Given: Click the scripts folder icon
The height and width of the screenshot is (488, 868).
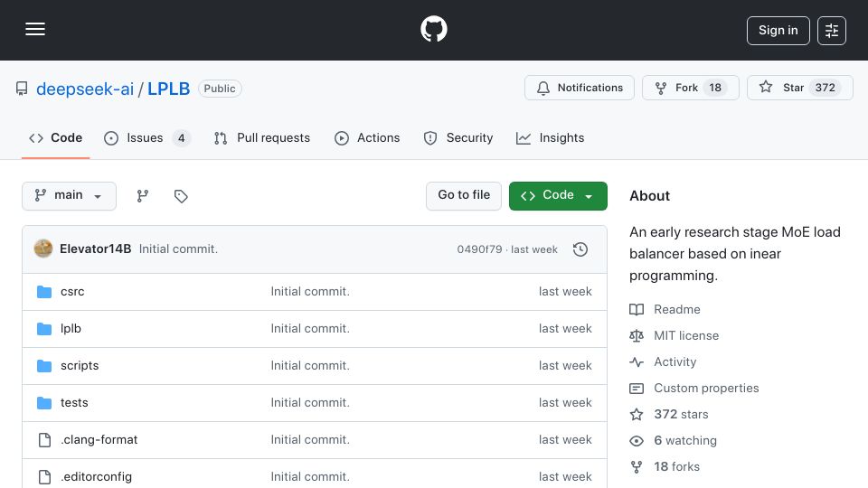Looking at the screenshot, I should click(x=44, y=366).
